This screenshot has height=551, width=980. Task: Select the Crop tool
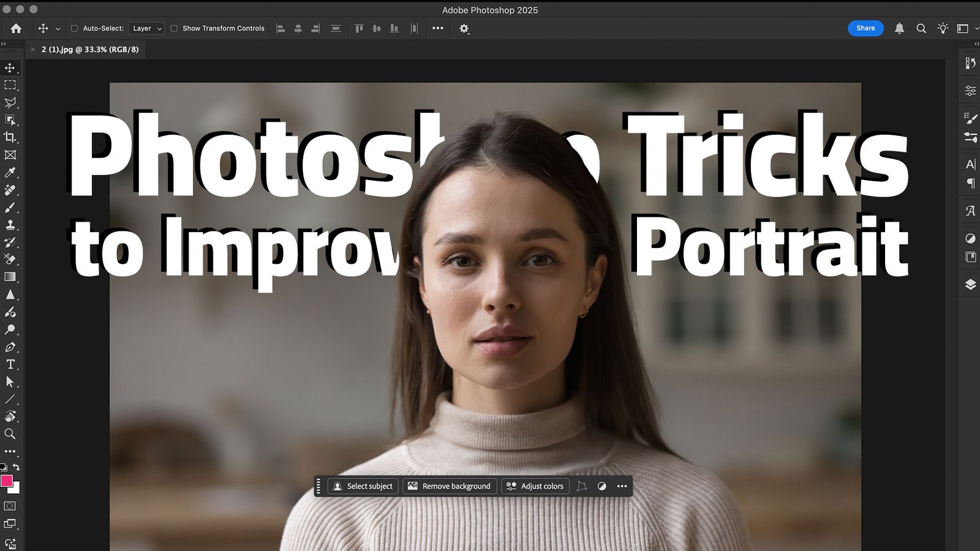click(10, 137)
